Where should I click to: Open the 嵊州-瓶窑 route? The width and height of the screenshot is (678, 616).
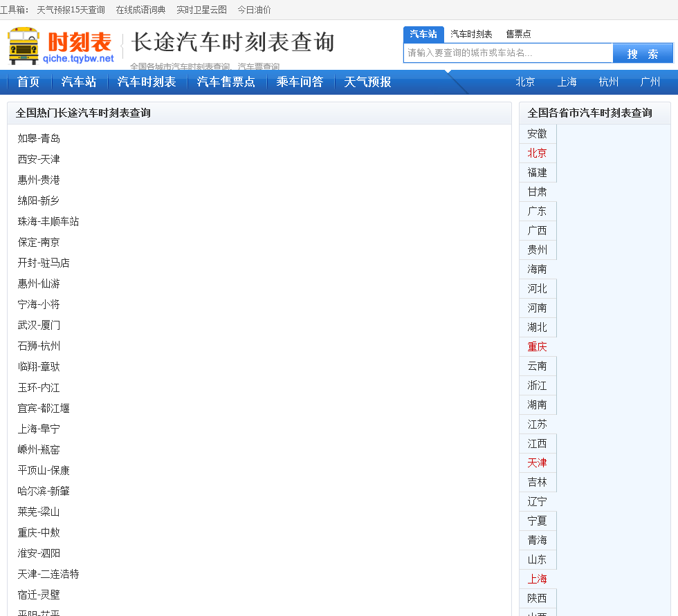point(39,449)
